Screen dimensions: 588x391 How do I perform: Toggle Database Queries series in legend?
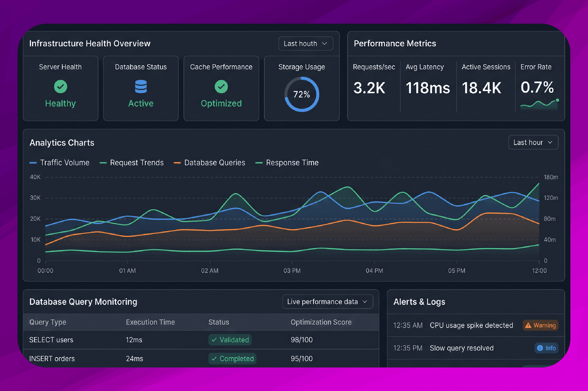click(209, 163)
